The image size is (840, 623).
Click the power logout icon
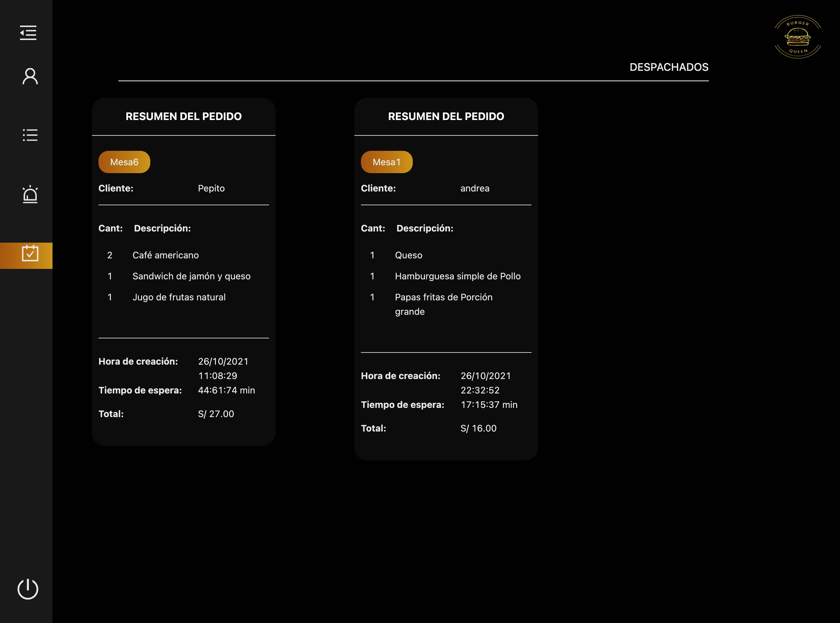(28, 589)
